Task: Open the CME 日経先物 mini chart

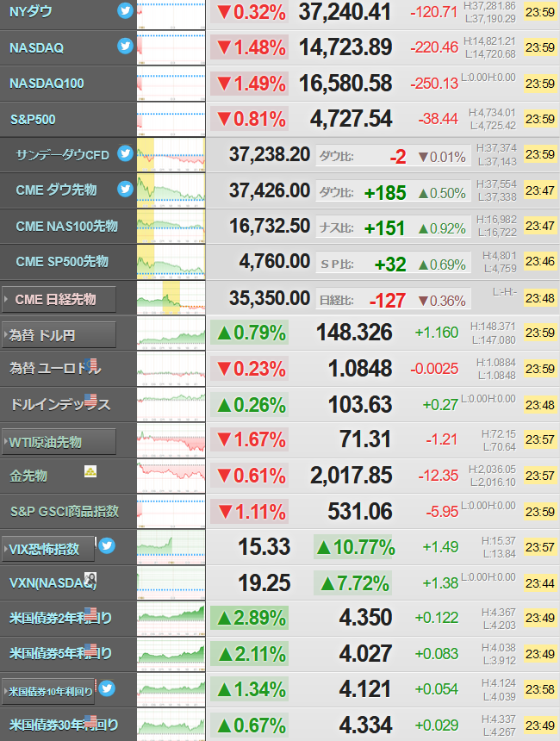Action: [171, 298]
